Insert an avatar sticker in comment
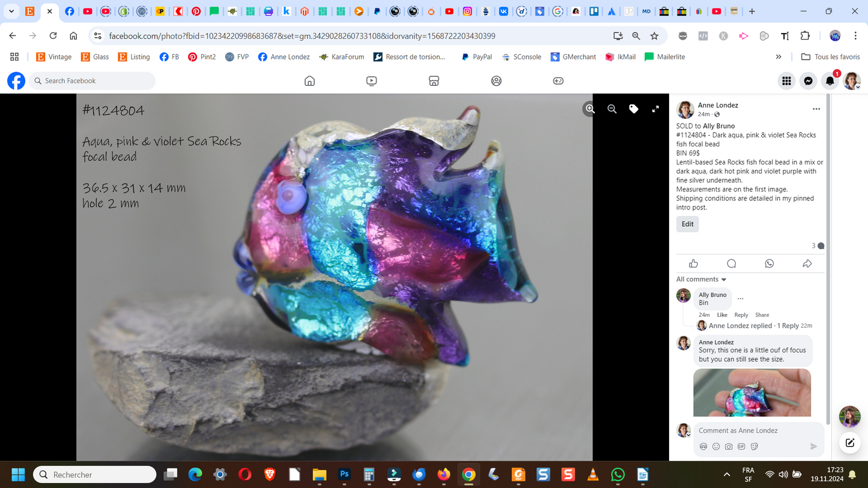Image resolution: width=868 pixels, height=488 pixels. click(703, 447)
